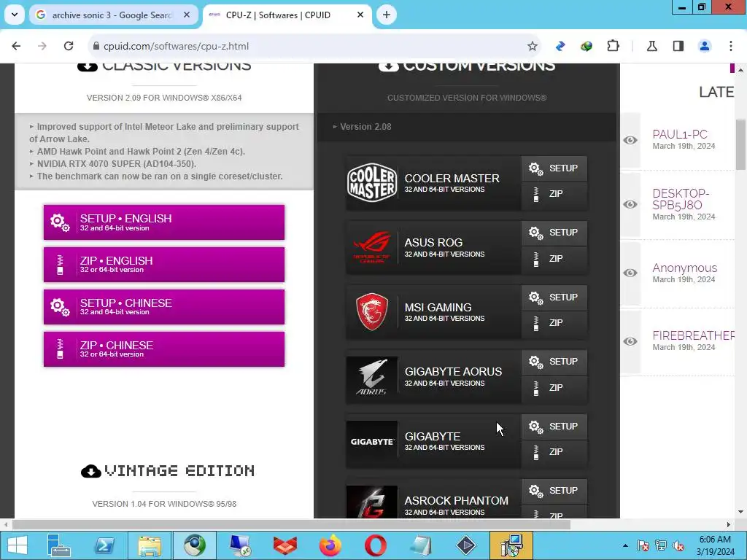Download Gigabyte Aorus ZIP version

pyautogui.click(x=554, y=388)
